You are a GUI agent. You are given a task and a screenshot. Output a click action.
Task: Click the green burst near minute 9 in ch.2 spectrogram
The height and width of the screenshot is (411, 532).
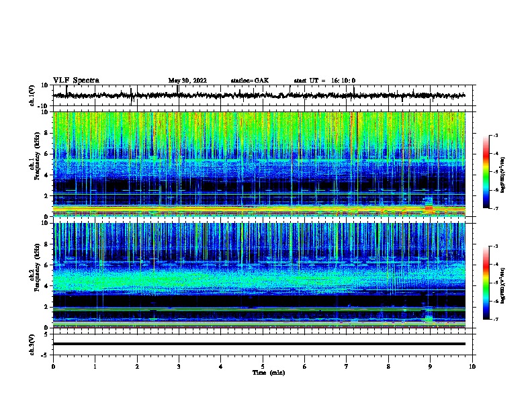click(x=429, y=319)
